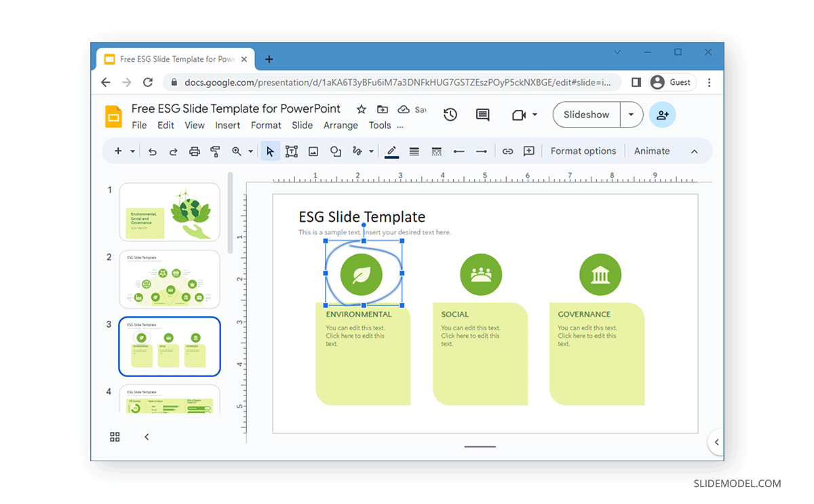Click the border dash style icon

437,151
